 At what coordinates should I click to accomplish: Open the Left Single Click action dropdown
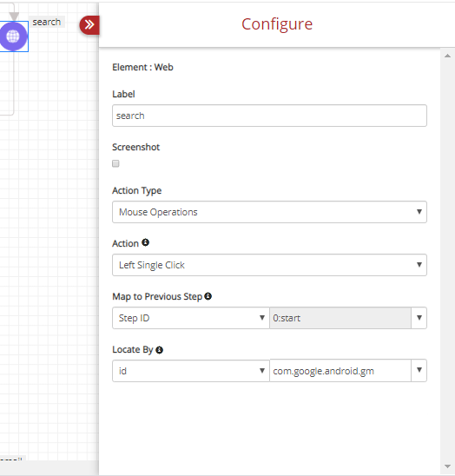coord(269,265)
